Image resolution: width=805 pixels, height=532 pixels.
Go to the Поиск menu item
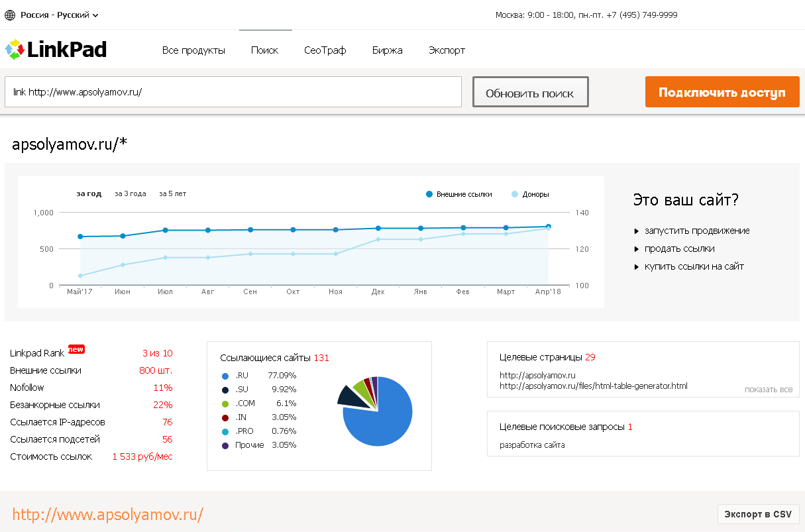coord(265,50)
